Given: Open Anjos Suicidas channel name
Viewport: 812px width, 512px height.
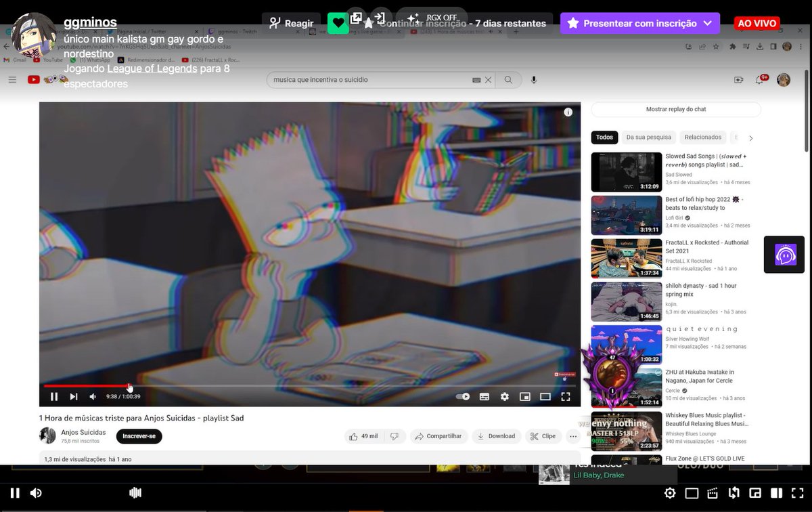Looking at the screenshot, I should (83, 432).
